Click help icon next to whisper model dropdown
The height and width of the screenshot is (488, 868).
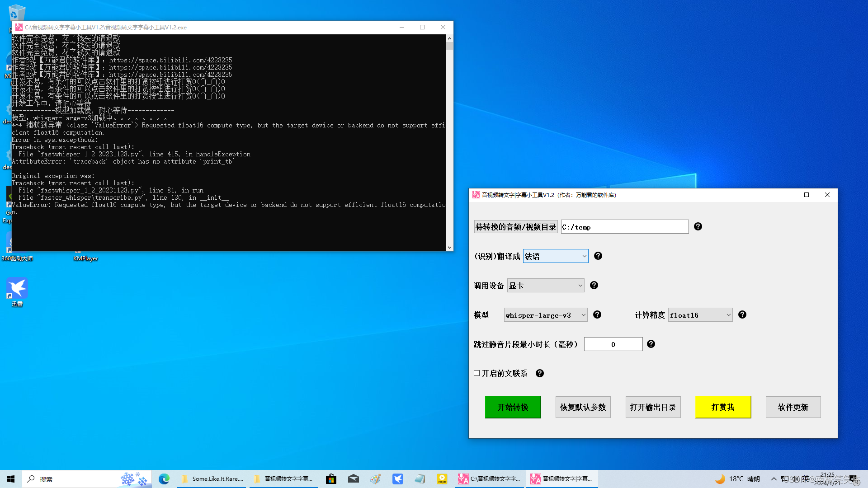(x=597, y=314)
